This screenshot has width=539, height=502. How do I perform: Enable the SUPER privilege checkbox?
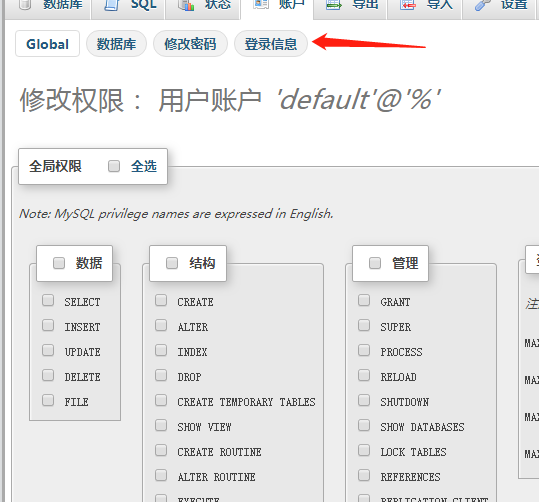pos(364,325)
